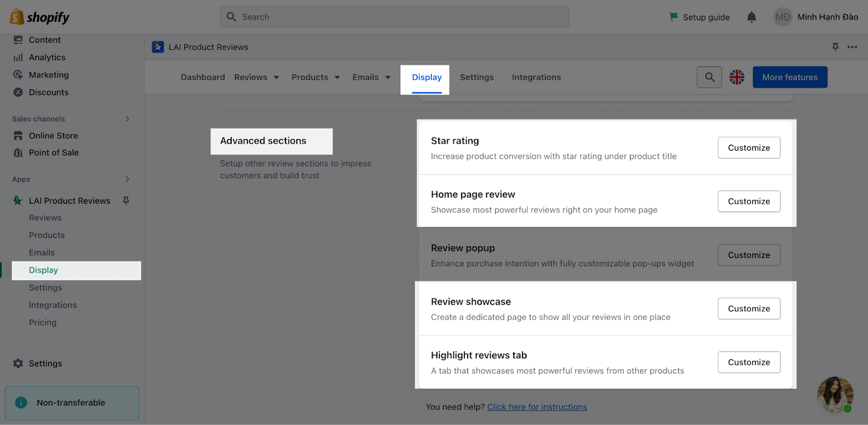Screen dimensions: 868x425
Task: Click the Advanced sections heading
Action: (x=263, y=140)
